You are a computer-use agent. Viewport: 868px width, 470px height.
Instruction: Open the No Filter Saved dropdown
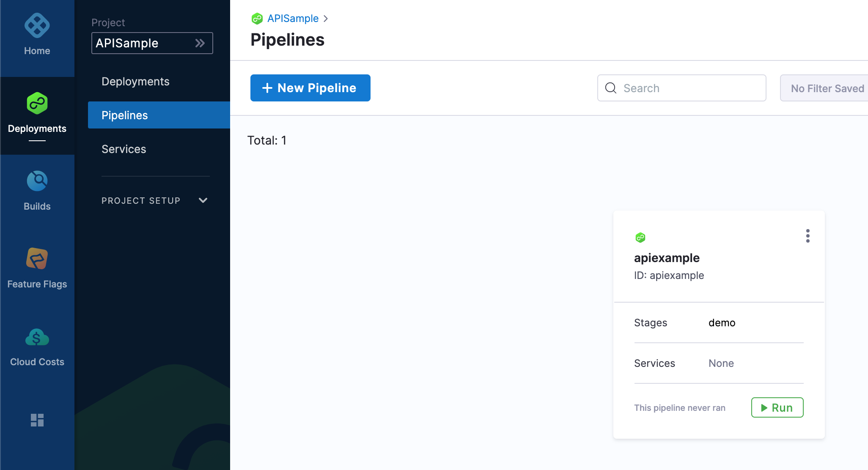pos(824,88)
